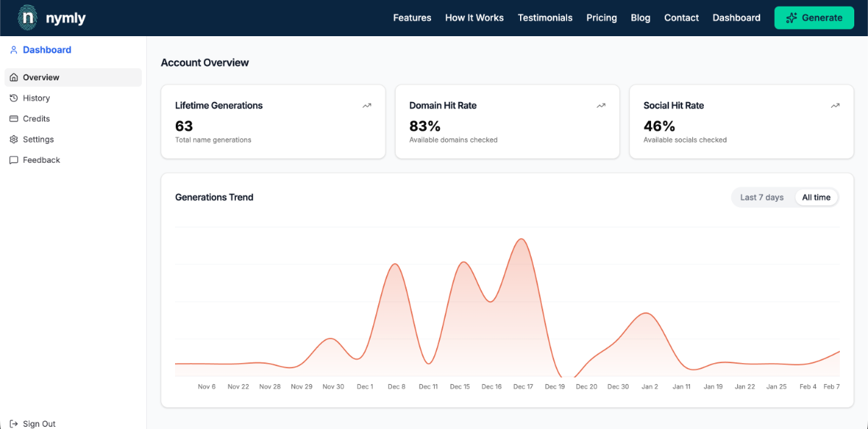Click the Dec 17 peak on the chart
The width and height of the screenshot is (868, 429).
(x=522, y=239)
